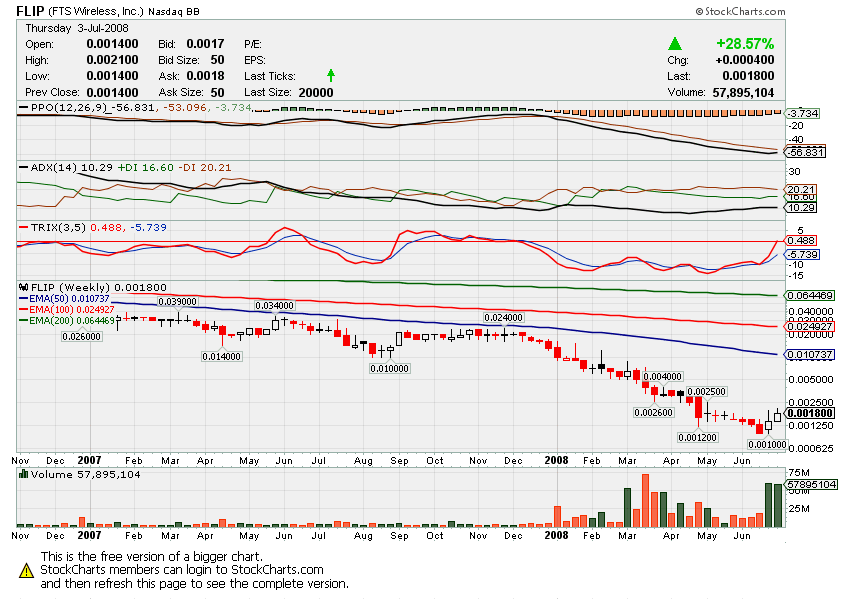Click the 0.488 TRIX value tag on right axis
The height and width of the screenshot is (600, 850).
tap(801, 241)
